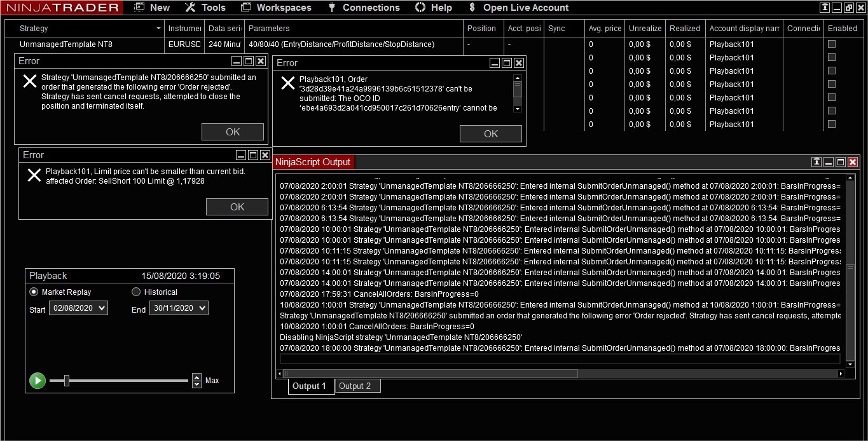
Task: Click OK in the Order rejected error
Action: pyautogui.click(x=233, y=132)
